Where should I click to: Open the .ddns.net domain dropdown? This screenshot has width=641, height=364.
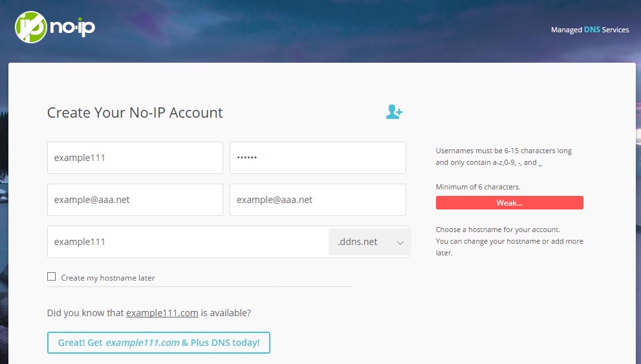point(369,242)
